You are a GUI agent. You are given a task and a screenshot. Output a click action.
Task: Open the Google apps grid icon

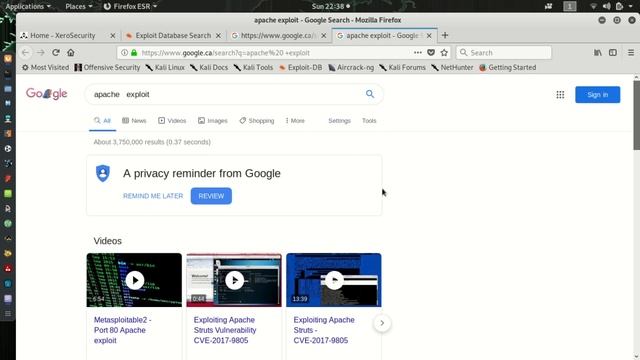560,95
